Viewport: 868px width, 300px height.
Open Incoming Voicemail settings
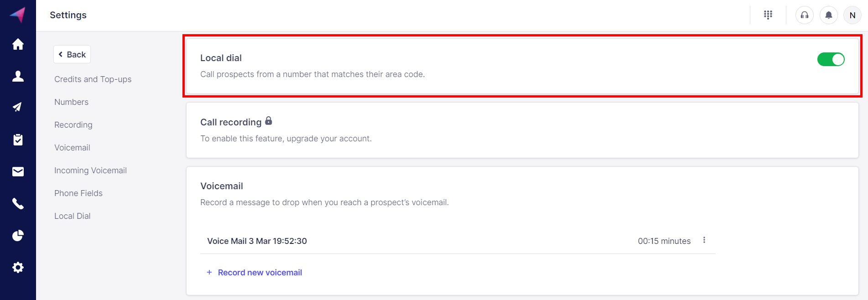(90, 171)
